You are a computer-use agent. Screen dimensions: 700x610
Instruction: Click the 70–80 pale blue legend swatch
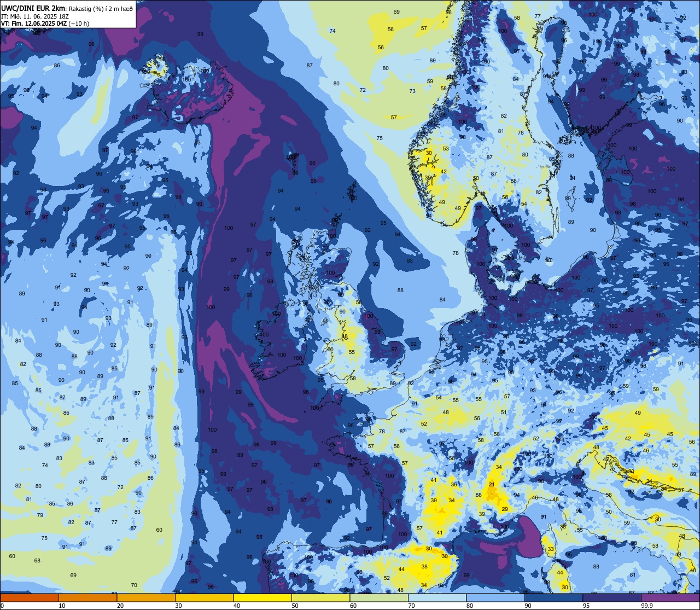(437, 597)
